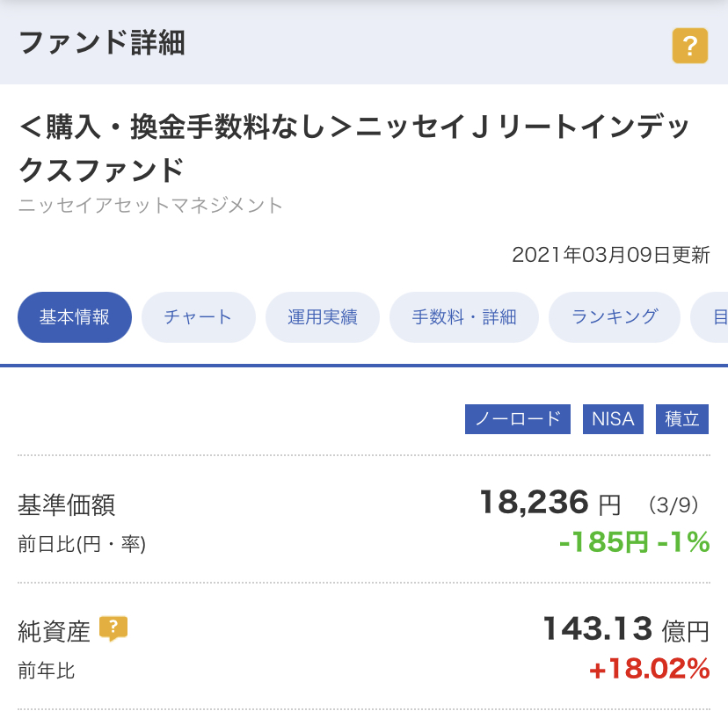This screenshot has height=711, width=728.
Task: Switch to the チャート tab
Action: pos(198,317)
